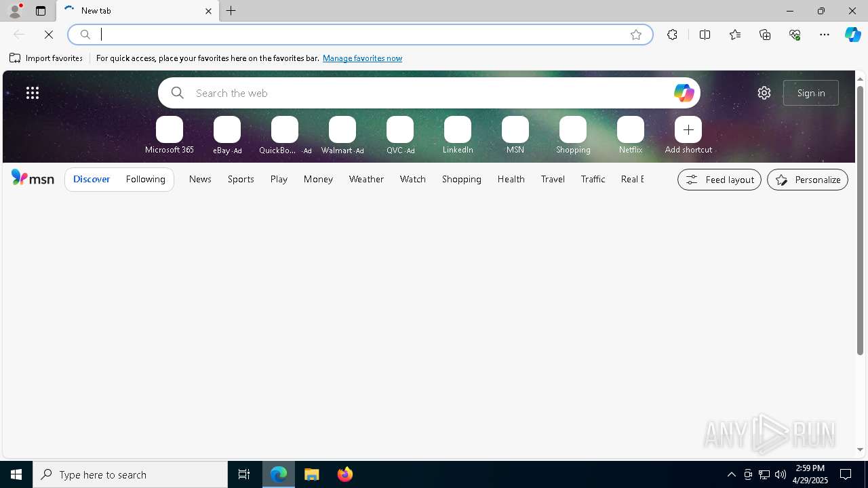Open tab actions menu icon
The width and height of the screenshot is (868, 488).
click(x=41, y=11)
